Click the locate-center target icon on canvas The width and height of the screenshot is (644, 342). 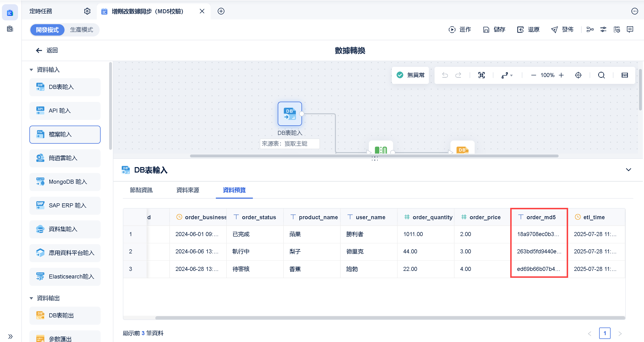coord(578,75)
